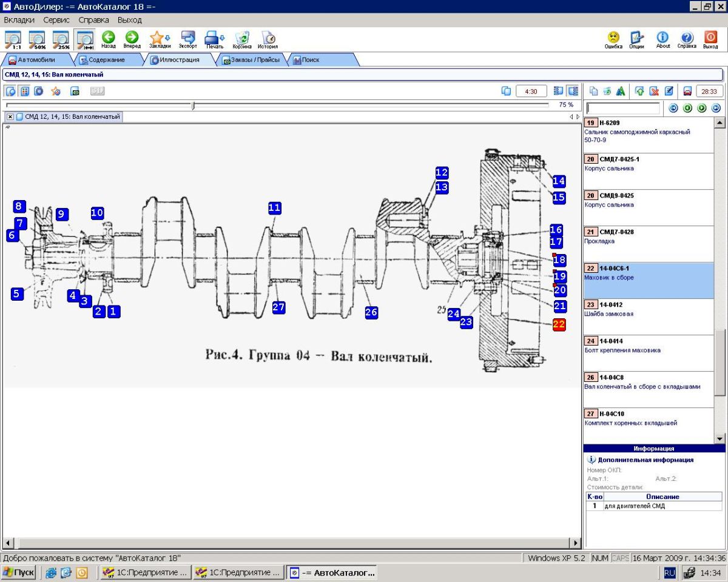Open the Печать print dropdown
The height and width of the screenshot is (582, 728).
coord(215,39)
